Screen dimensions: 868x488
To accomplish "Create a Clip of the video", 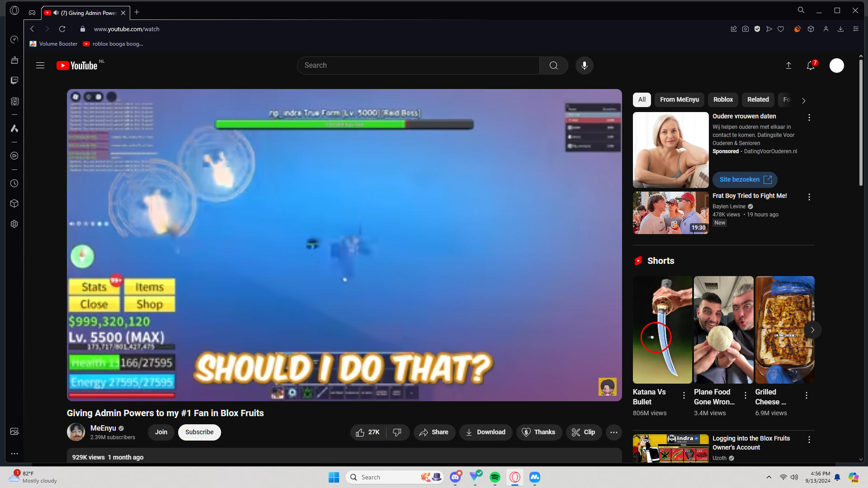I will 584,432.
